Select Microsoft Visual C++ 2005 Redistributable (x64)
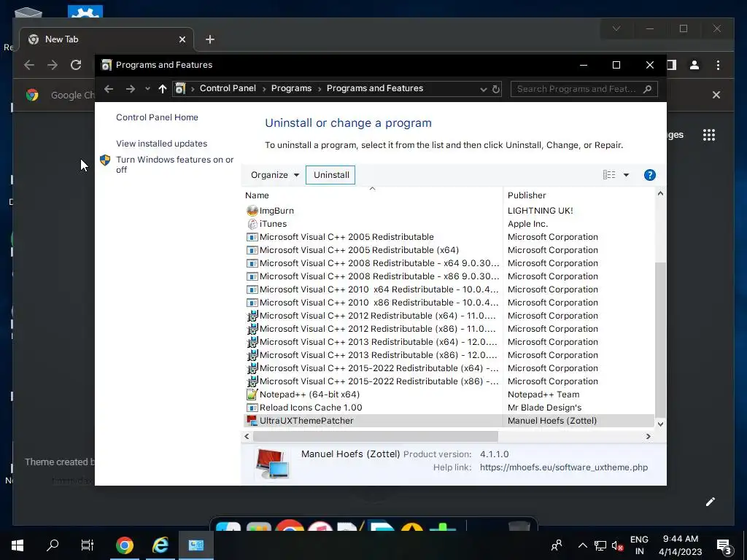This screenshot has height=560, width=747. 359,250
